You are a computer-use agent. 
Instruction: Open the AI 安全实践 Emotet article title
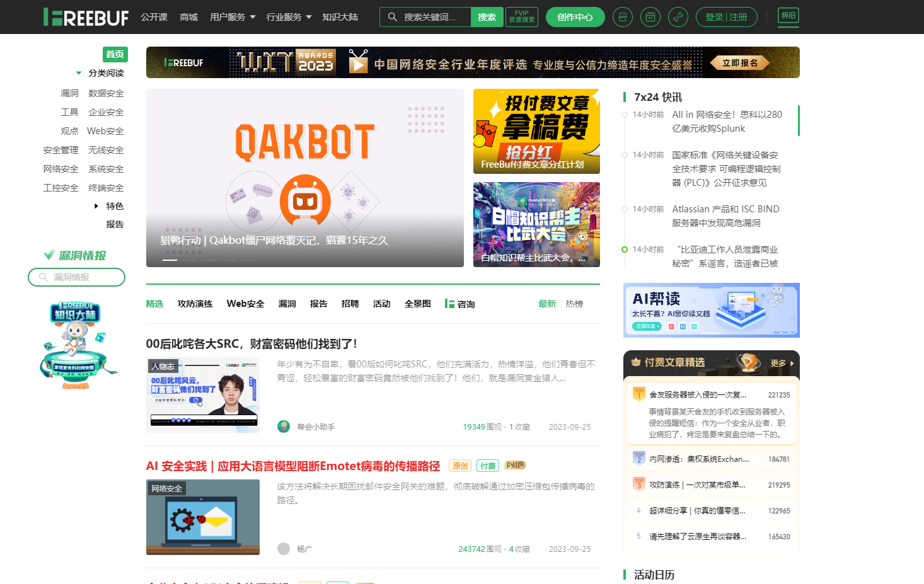point(293,466)
